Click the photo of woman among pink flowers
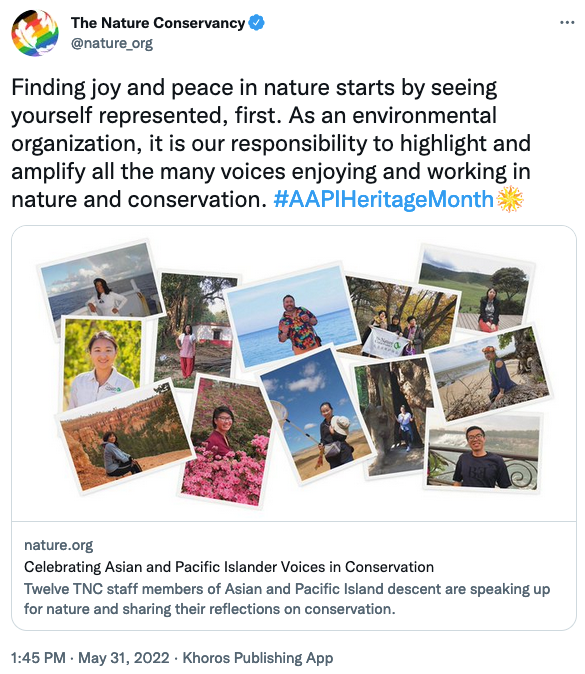585x674 pixels. point(227,441)
